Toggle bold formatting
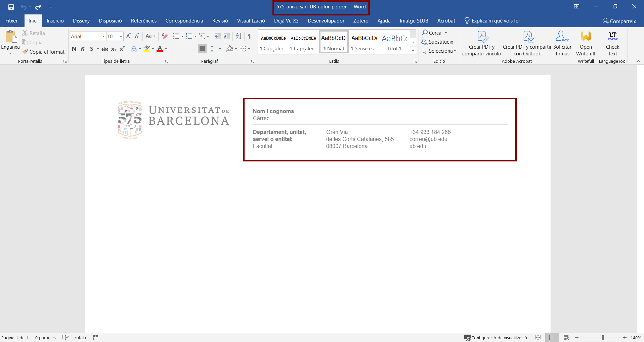Screen dimensions: 644x342 click(x=74, y=49)
